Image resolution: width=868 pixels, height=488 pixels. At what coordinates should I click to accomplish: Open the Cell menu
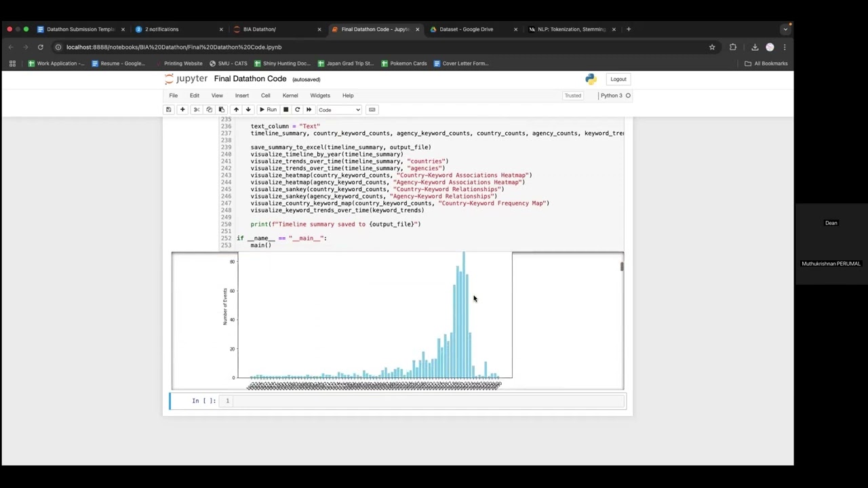tap(266, 96)
